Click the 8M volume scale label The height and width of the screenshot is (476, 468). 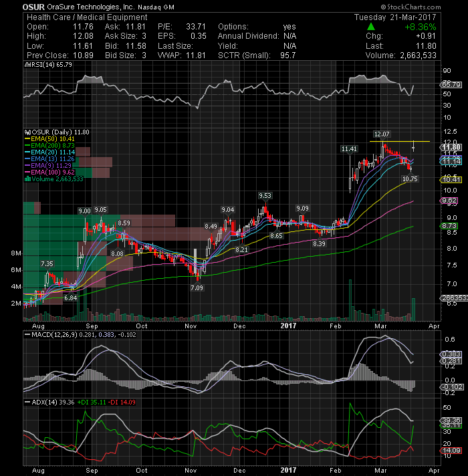coord(16,253)
